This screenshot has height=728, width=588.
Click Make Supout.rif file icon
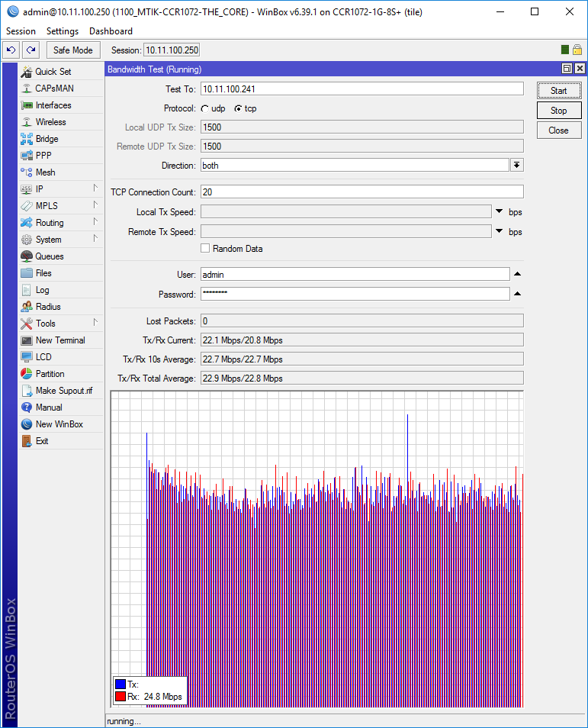27,391
